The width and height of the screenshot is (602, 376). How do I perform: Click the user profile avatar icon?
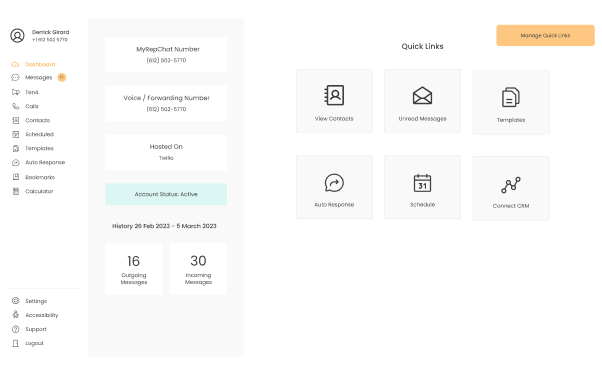[17, 35]
